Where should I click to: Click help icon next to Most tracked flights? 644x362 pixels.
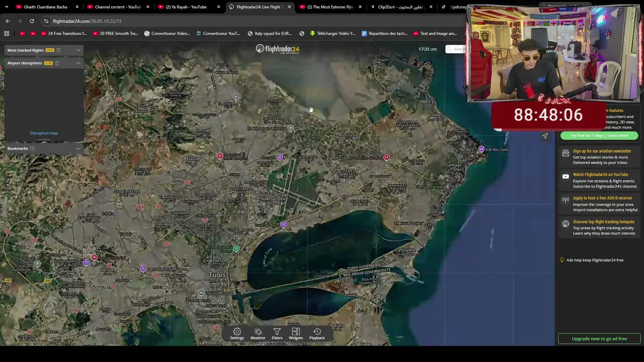(58, 50)
